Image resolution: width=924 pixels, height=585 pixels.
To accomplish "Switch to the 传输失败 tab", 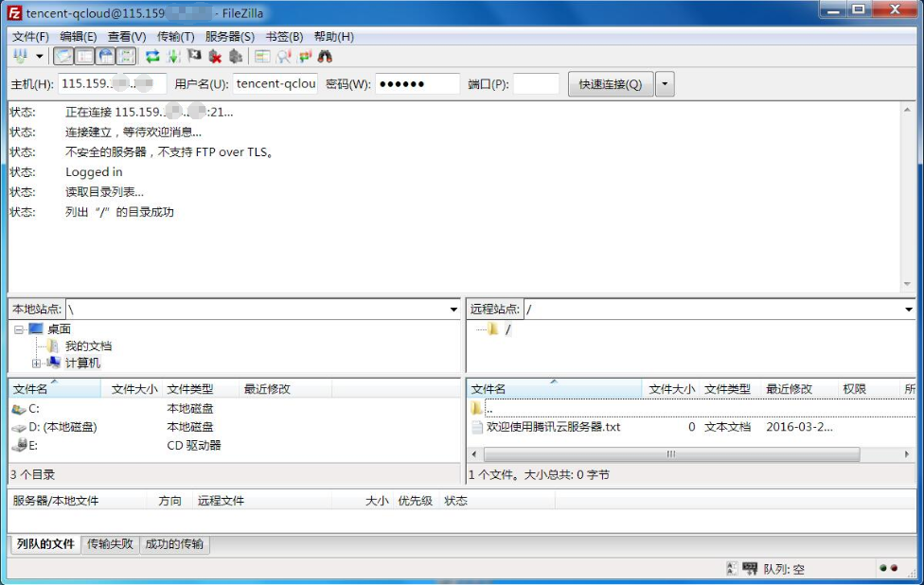I will 110,544.
